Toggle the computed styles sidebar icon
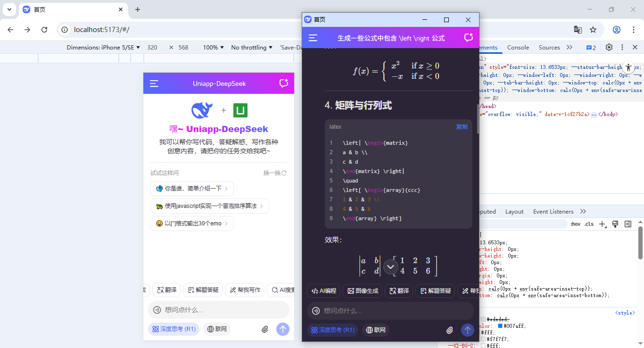Image resolution: width=644 pixels, height=348 pixels. 628,224
